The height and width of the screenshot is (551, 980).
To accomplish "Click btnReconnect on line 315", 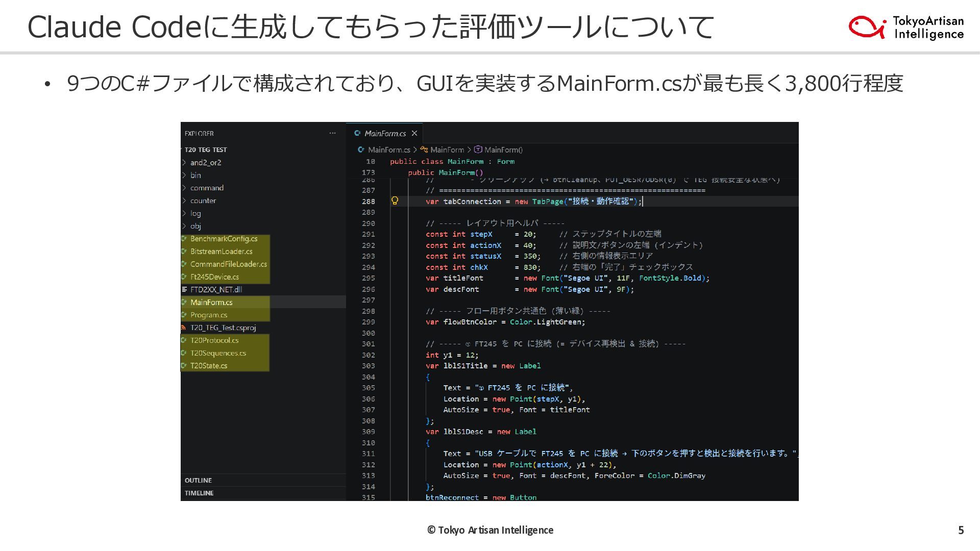I will click(452, 497).
